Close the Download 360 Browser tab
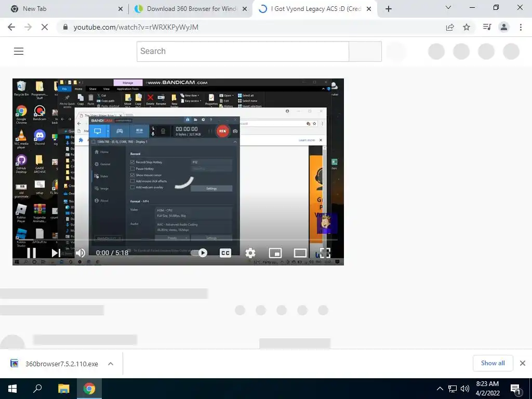Screen dimensions: 532x399 245,9
